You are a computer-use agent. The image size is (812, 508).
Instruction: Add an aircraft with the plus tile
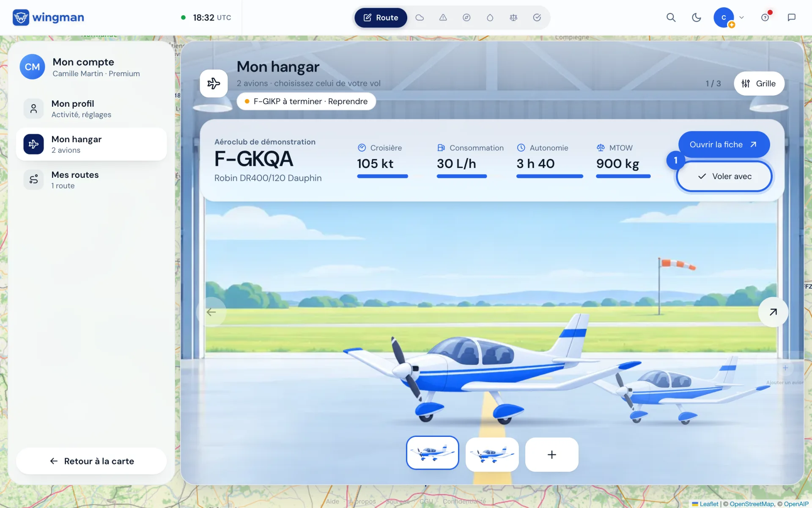coord(551,454)
